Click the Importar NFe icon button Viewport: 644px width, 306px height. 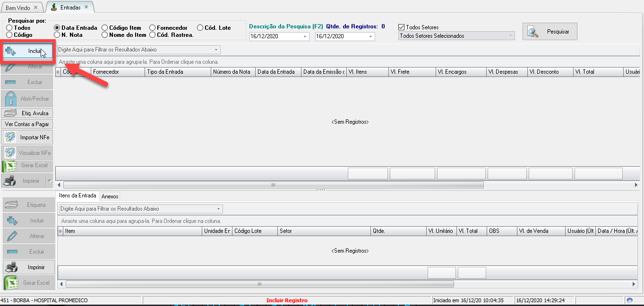pos(10,137)
